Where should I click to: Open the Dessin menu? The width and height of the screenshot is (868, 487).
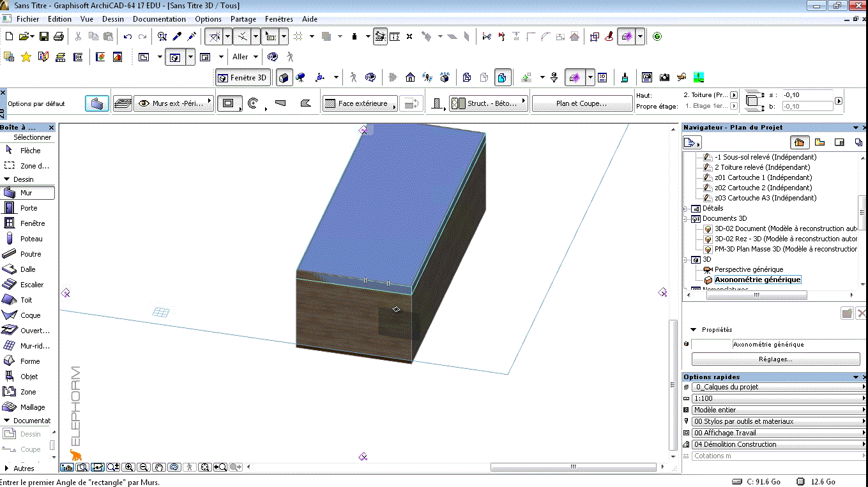(x=113, y=19)
